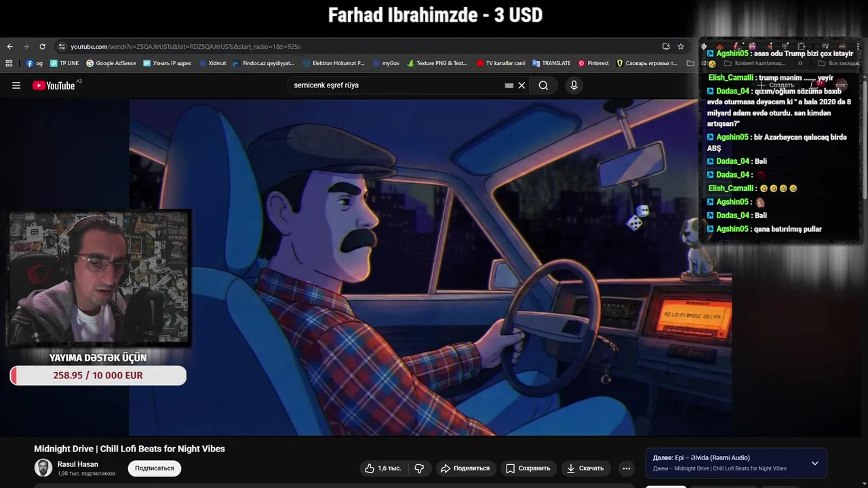Open the Узнать IP адрес bookmark
The height and width of the screenshot is (488, 868).
click(x=167, y=63)
